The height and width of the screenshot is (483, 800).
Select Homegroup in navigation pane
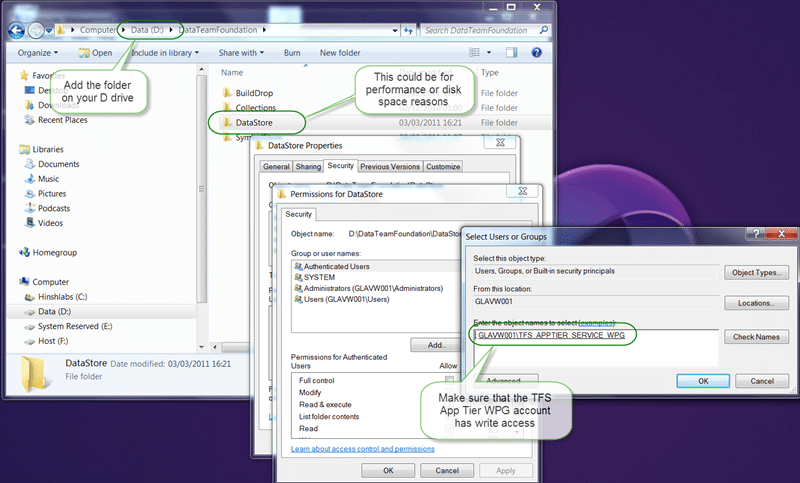tap(55, 252)
